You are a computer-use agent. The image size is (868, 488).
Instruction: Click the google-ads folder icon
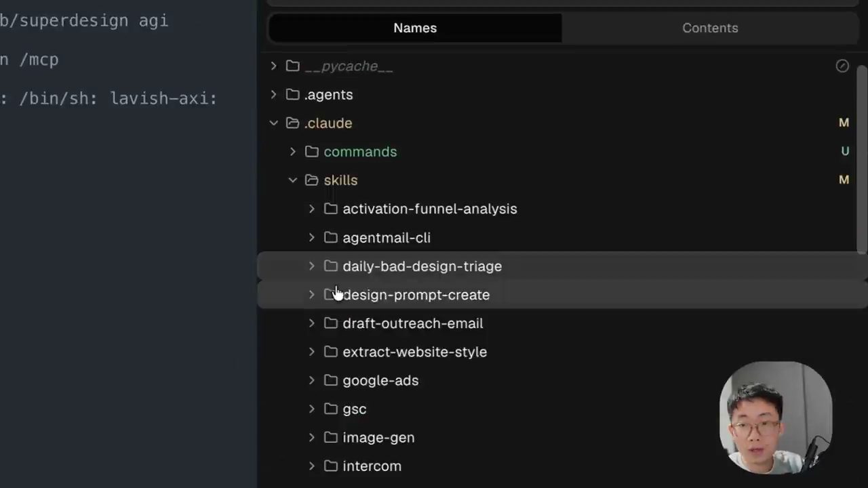click(x=330, y=380)
